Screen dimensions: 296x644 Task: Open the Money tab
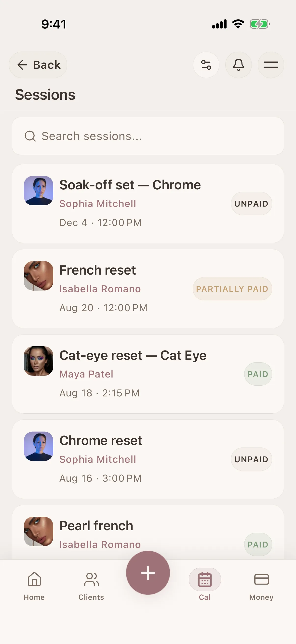261,586
